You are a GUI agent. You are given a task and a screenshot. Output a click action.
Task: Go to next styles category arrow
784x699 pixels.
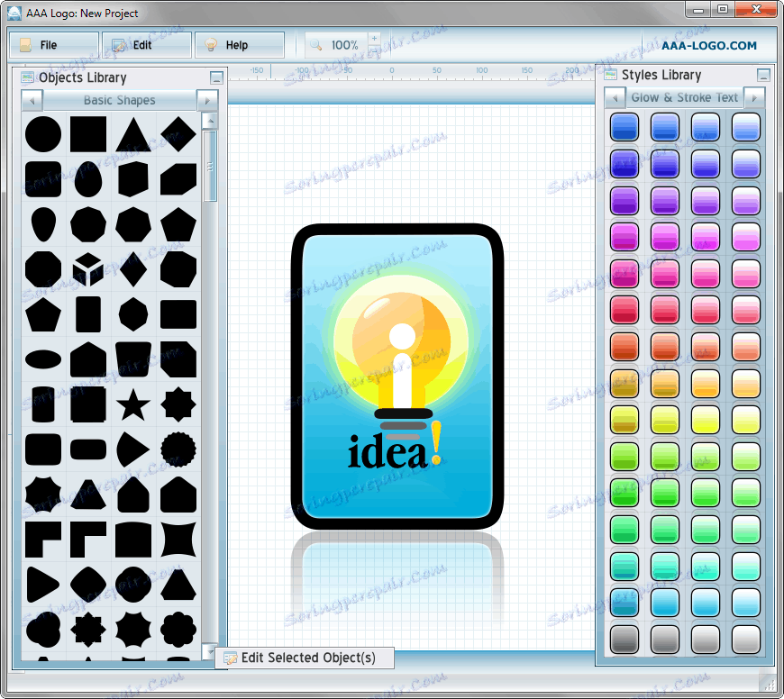pyautogui.click(x=754, y=98)
